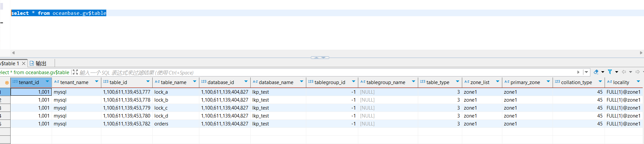The width and height of the screenshot is (644, 144).
Task: Select the lock_c table_name cell
Action: tap(161, 108)
